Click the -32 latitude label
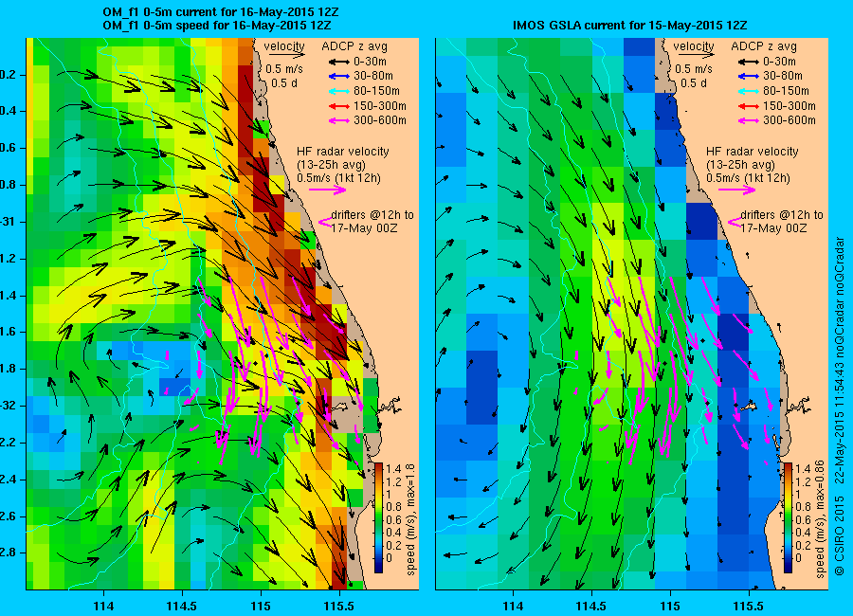853x616 pixels. pos(9,406)
